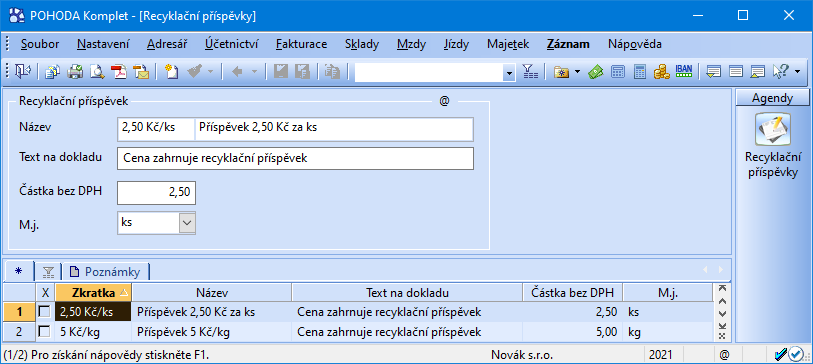The image size is (813, 364).
Task: Open the dropdown arrow beside the help cursor
Action: point(797,72)
